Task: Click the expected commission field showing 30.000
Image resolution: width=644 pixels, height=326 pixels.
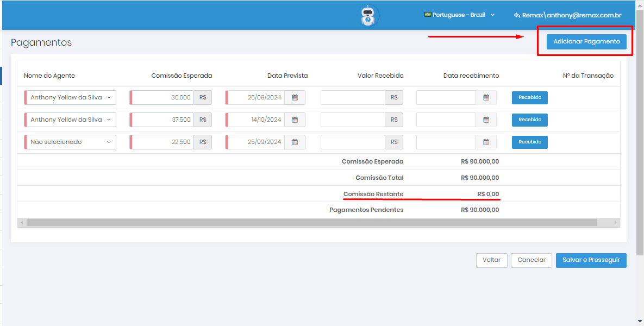Action: 162,98
